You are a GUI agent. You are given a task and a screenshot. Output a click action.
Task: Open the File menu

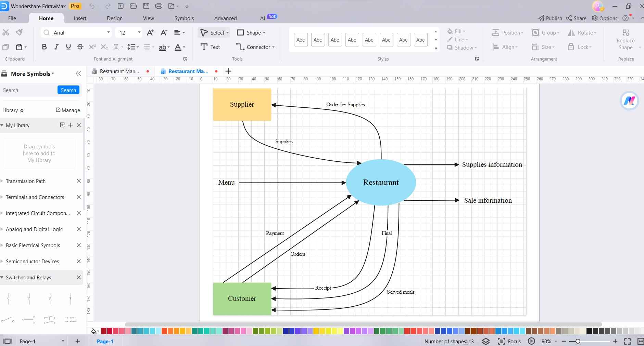tap(12, 18)
